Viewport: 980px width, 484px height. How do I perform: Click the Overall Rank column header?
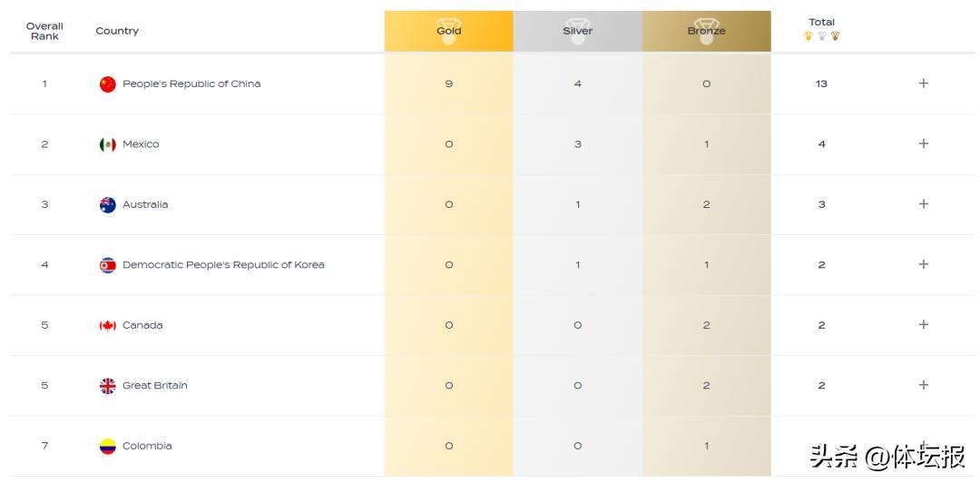[44, 31]
